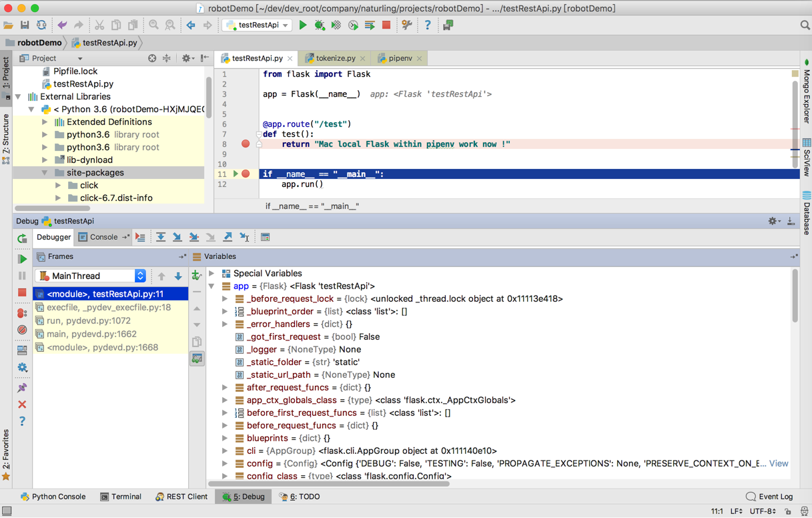
Task: Stop the run with red square in top toolbar
Action: pyautogui.click(x=386, y=25)
